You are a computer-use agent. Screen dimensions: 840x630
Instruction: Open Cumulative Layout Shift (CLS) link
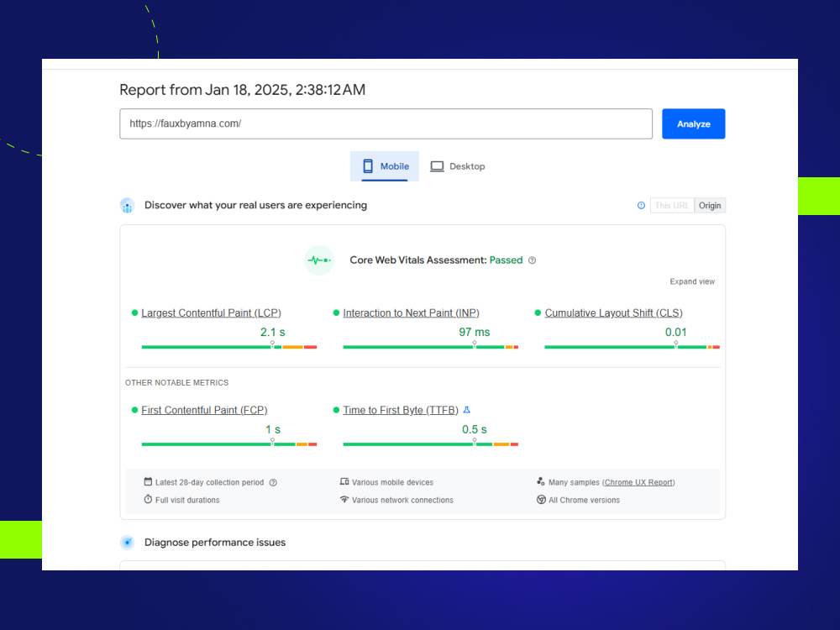click(x=613, y=312)
